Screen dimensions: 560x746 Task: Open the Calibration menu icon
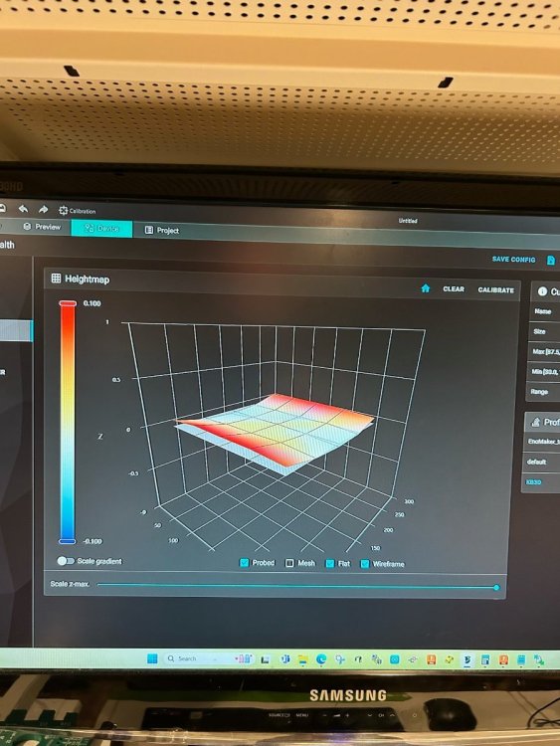[x=64, y=210]
